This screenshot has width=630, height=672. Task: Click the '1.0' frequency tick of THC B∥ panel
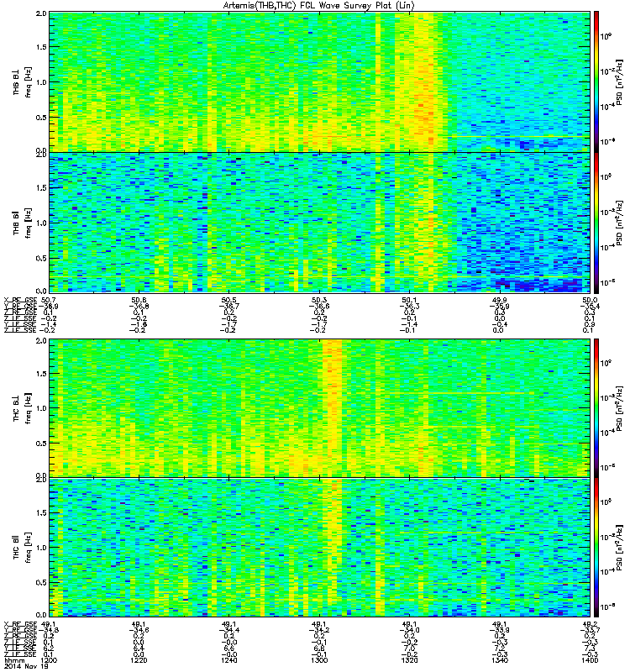pos(41,548)
